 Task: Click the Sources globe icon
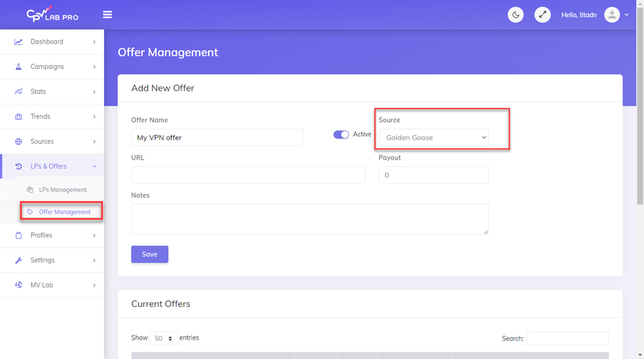click(x=18, y=142)
